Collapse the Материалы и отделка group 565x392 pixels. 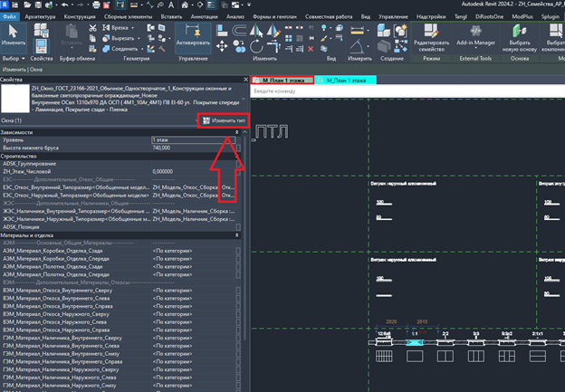(236, 234)
